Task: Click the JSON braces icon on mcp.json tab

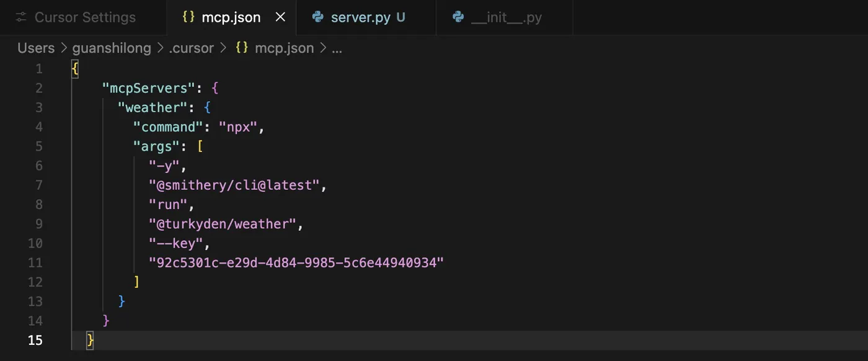Action: (188, 17)
